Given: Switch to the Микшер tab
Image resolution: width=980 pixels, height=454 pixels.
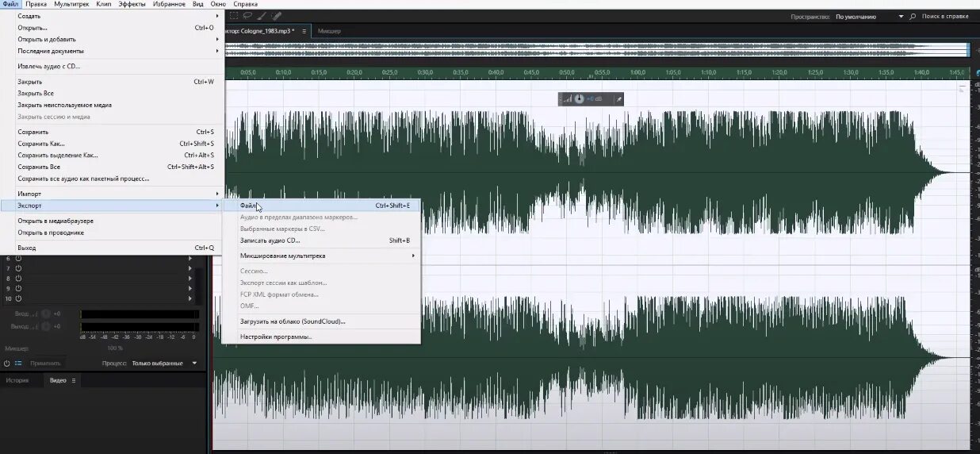Looking at the screenshot, I should pyautogui.click(x=329, y=31).
